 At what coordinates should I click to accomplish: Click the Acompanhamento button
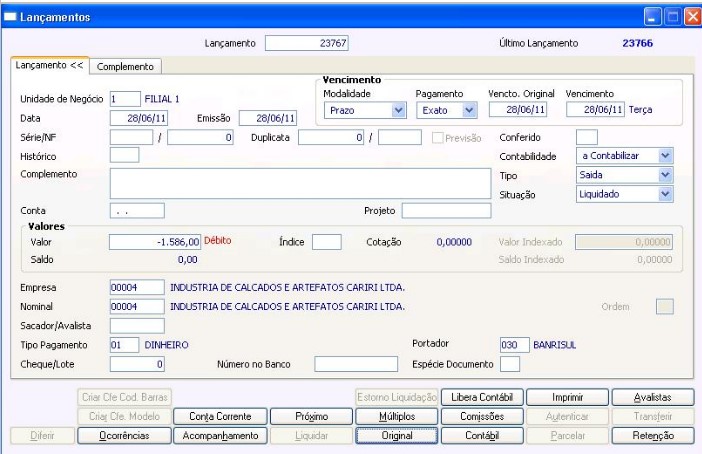pyautogui.click(x=220, y=436)
